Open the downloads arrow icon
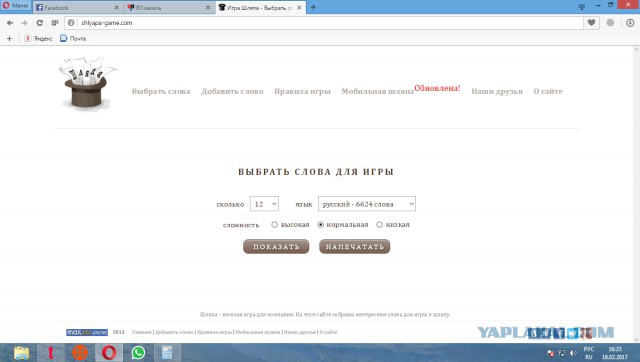 click(x=630, y=23)
